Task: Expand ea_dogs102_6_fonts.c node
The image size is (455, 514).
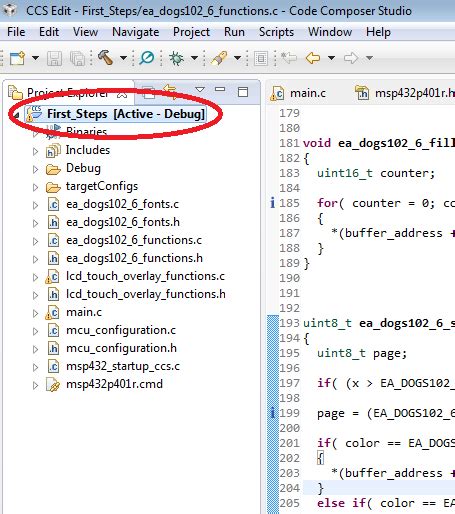Action: (x=35, y=206)
